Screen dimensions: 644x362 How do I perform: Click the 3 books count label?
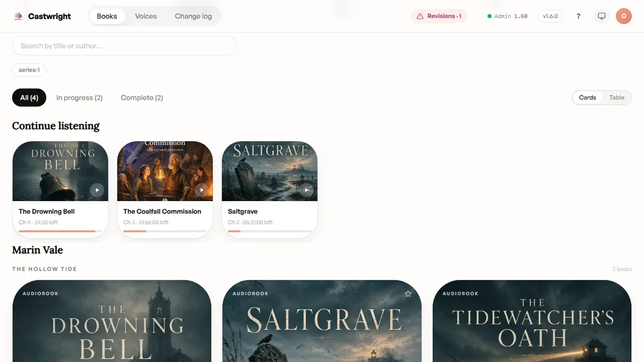click(x=622, y=269)
